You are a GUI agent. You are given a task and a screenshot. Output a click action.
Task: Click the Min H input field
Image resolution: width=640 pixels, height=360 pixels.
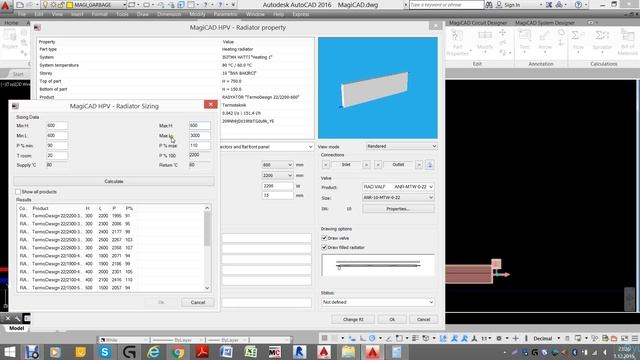(57, 125)
